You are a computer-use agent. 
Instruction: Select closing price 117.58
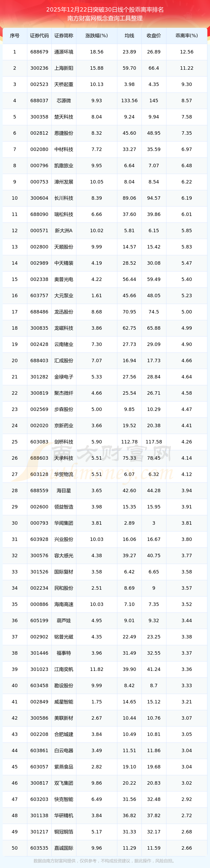pos(154,442)
